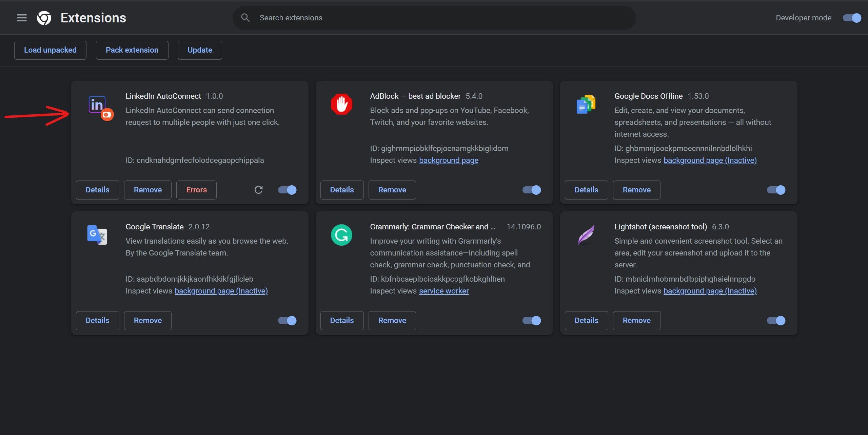Disable the AdBlock extension
This screenshot has height=435, width=868.
tap(531, 190)
